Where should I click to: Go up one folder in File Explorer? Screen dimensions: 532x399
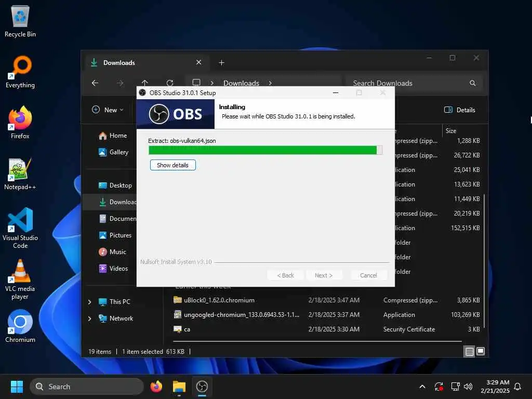pyautogui.click(x=145, y=83)
